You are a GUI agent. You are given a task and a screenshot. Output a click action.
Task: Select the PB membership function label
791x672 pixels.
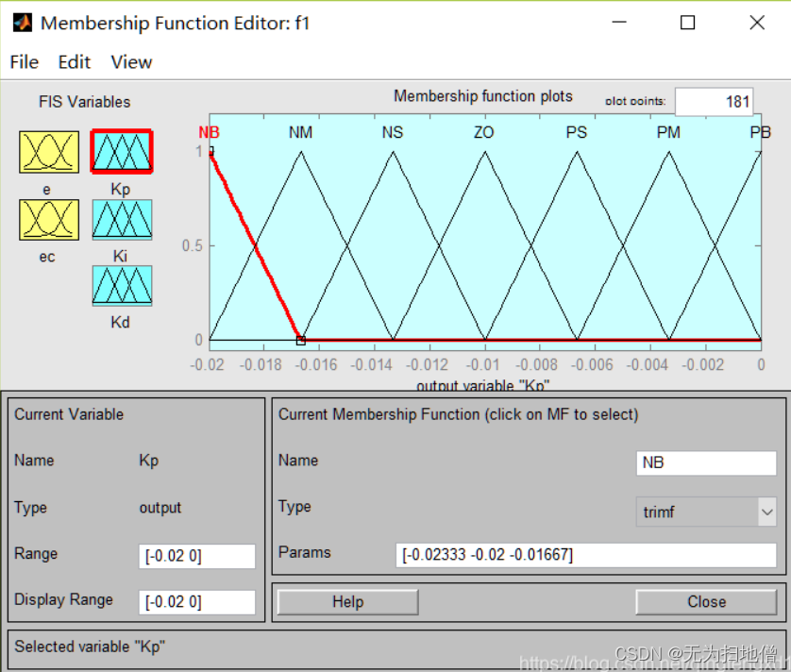click(x=760, y=132)
